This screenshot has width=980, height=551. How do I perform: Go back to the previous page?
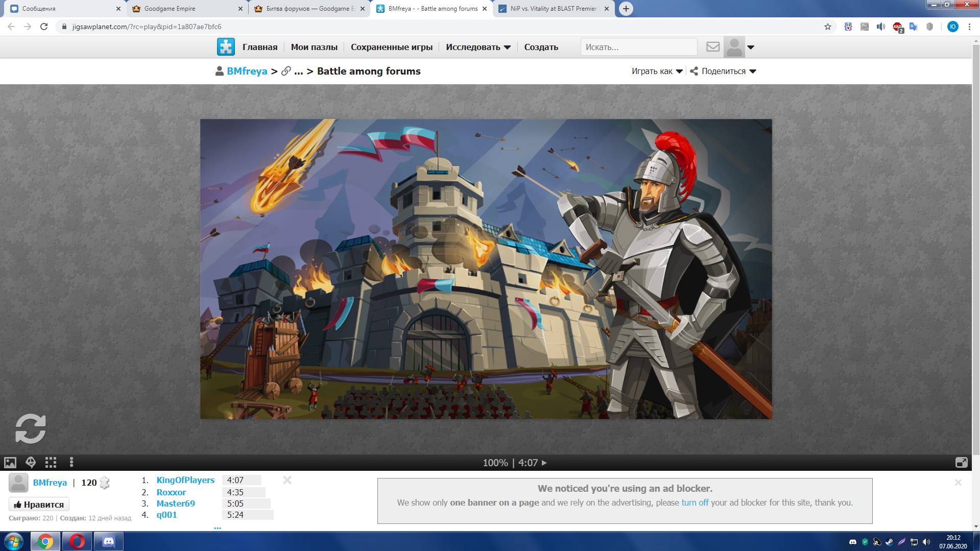(x=11, y=27)
